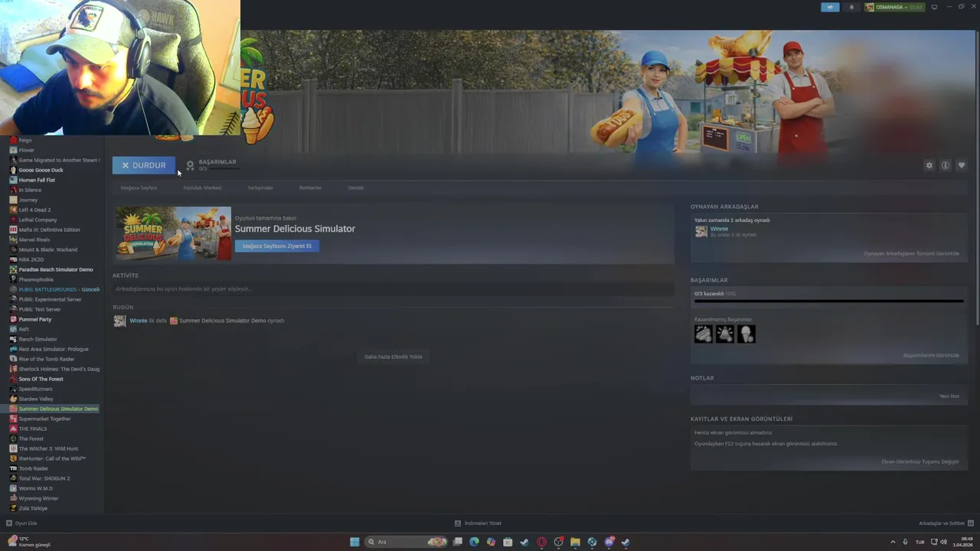Viewport: 980px width, 551px height.
Task: Open Winnie's avatar under Oynayan Arkadaşlar
Action: 701,231
